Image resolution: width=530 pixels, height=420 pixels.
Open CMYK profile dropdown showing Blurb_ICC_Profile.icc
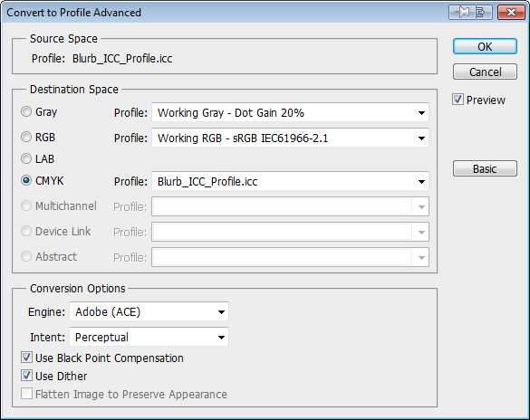[290, 182]
